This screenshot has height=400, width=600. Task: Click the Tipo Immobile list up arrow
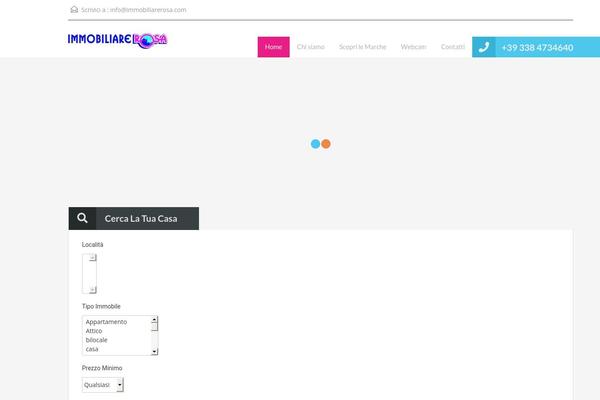point(154,319)
